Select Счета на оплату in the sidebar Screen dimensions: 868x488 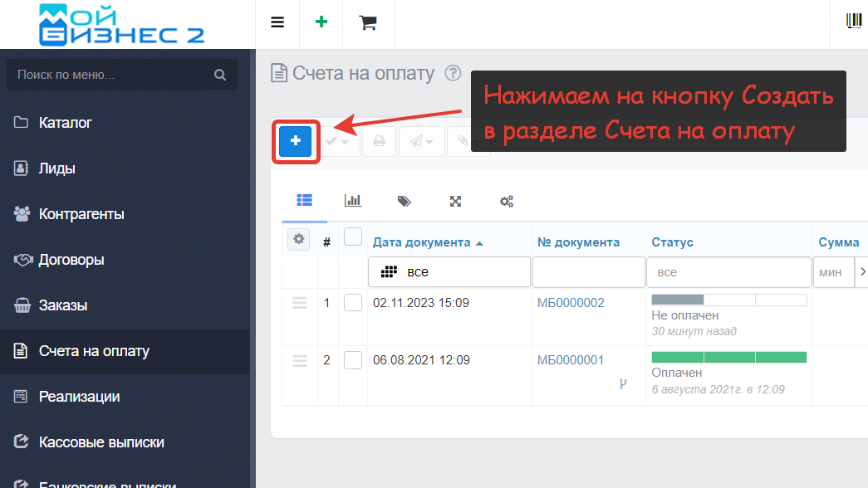click(x=125, y=351)
